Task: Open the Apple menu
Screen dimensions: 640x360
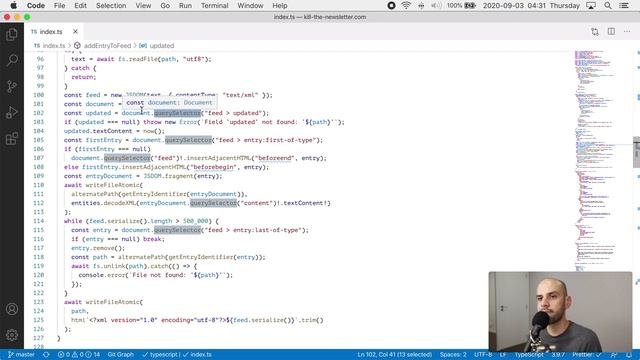Action: coord(13,5)
